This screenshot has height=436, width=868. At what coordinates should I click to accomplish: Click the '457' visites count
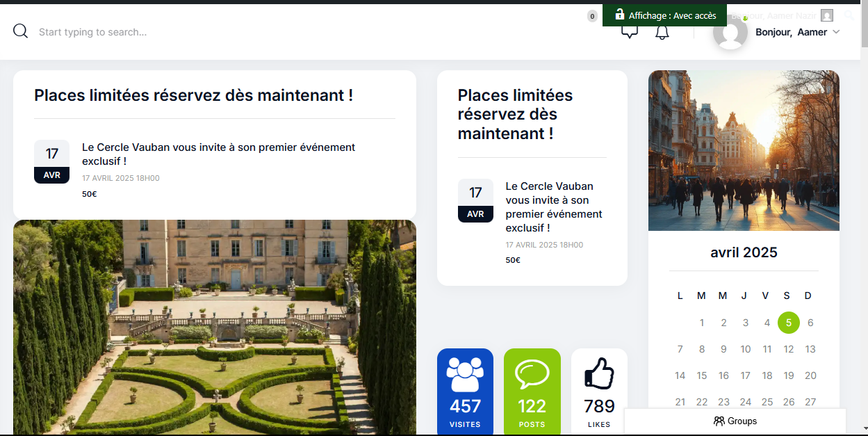tap(465, 406)
